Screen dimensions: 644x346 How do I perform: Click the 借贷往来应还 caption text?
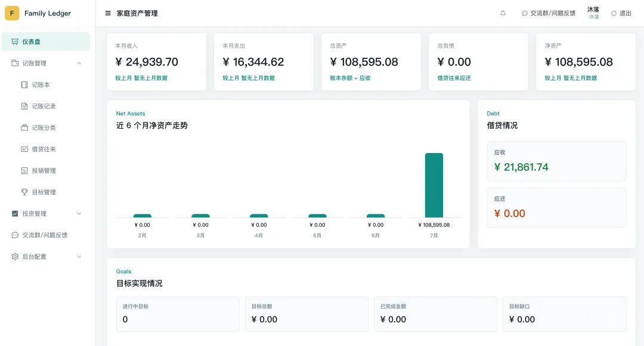tap(454, 78)
